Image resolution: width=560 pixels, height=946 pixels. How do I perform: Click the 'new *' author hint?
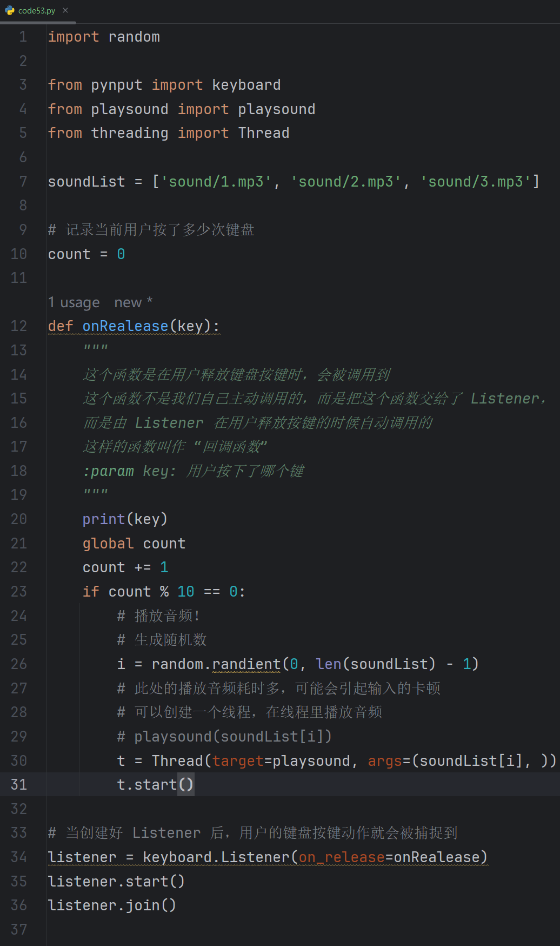point(133,302)
